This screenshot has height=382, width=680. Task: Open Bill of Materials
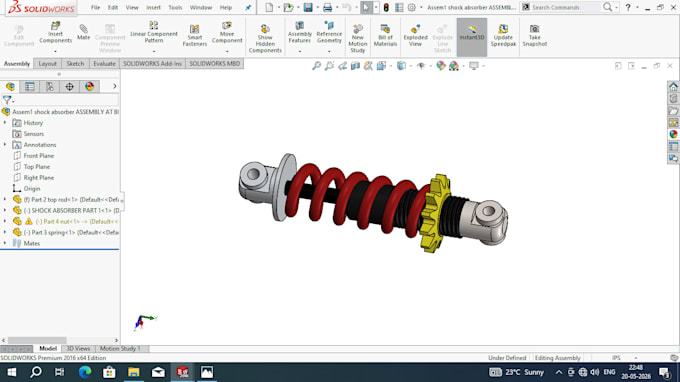click(385, 35)
